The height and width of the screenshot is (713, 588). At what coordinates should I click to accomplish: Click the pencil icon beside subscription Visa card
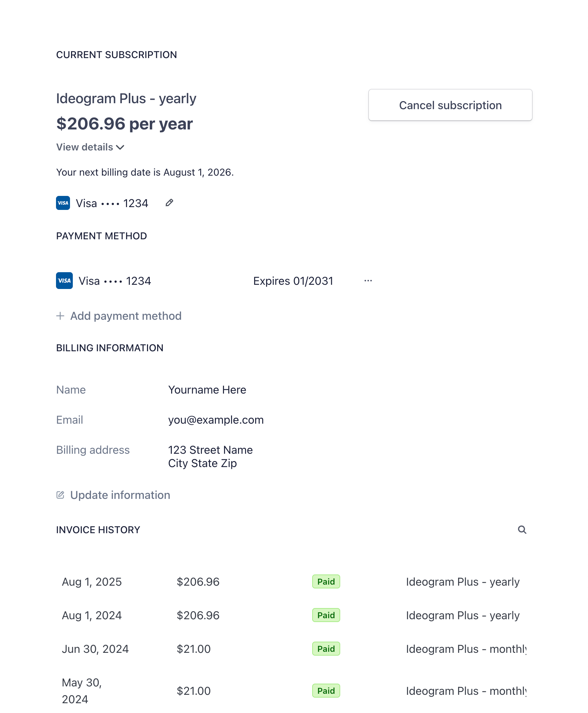pos(169,203)
